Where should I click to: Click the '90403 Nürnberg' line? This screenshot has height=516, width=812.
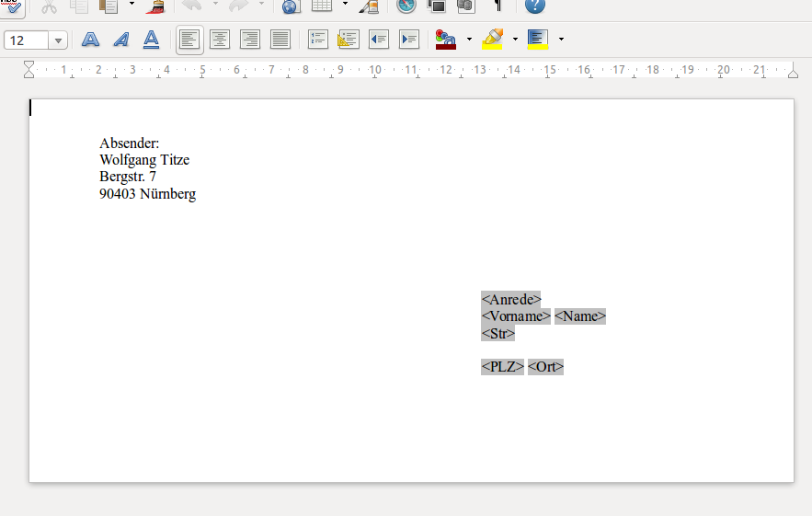point(147,194)
